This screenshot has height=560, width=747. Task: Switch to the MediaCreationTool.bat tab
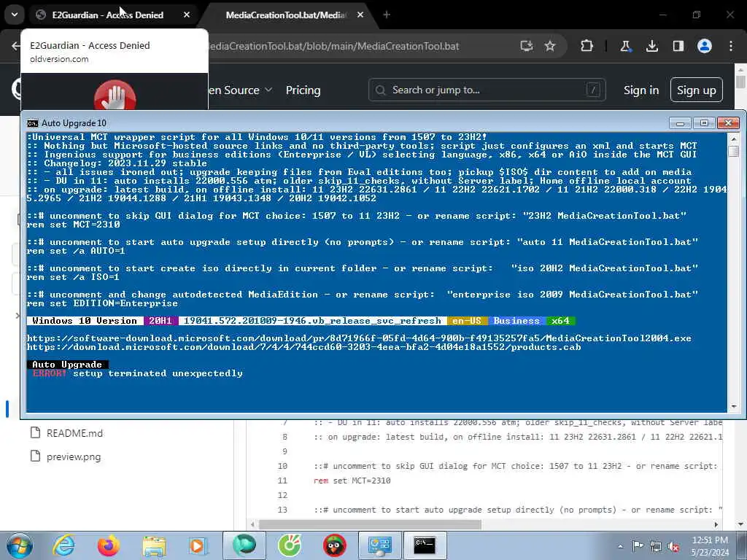286,15
